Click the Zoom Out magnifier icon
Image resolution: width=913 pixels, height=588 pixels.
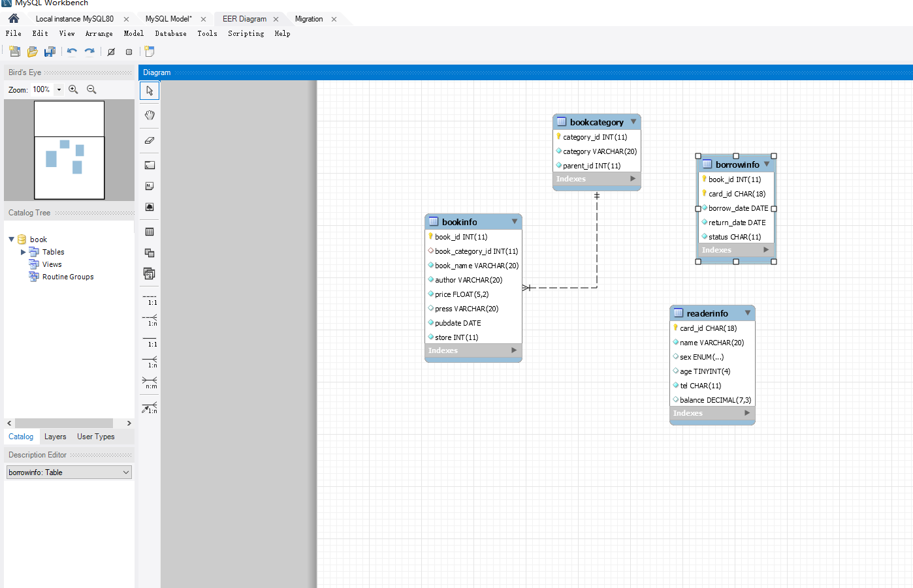point(91,89)
